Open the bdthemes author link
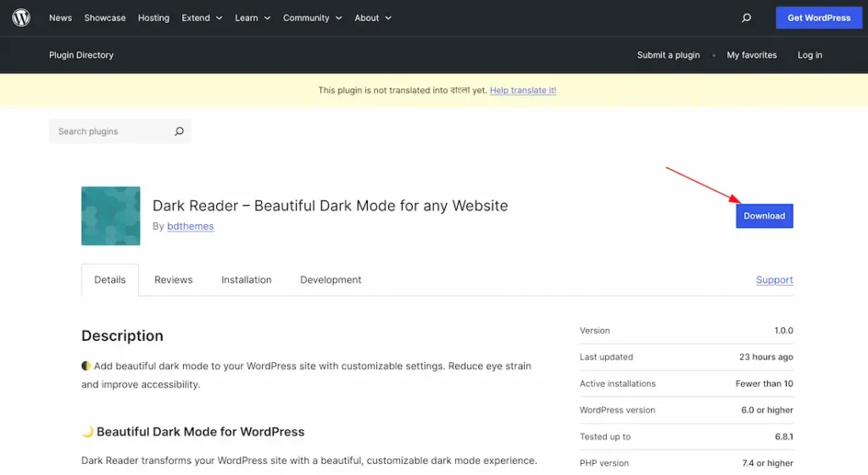 [x=191, y=226]
